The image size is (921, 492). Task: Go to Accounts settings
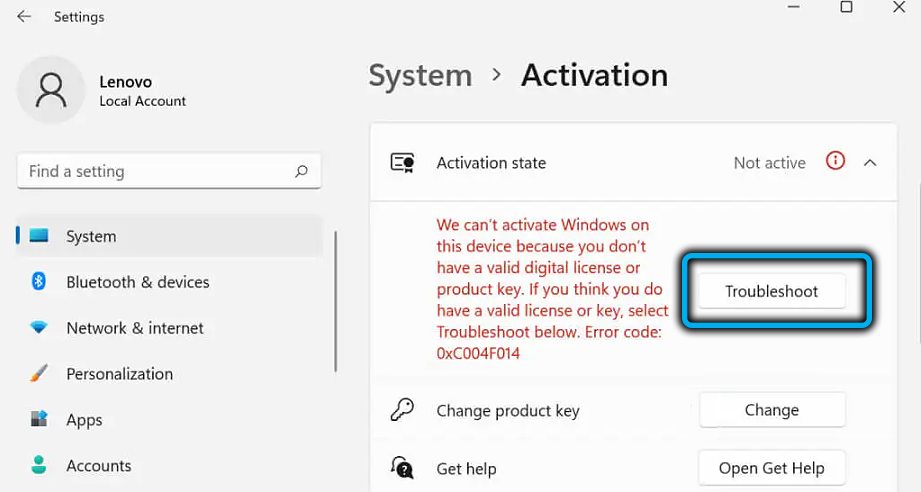tap(98, 466)
